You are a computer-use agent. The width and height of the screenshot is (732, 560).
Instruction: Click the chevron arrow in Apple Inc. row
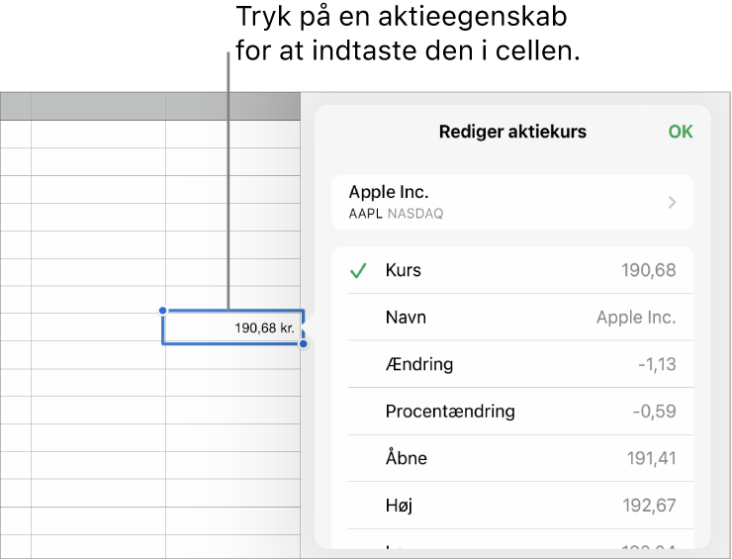(672, 202)
